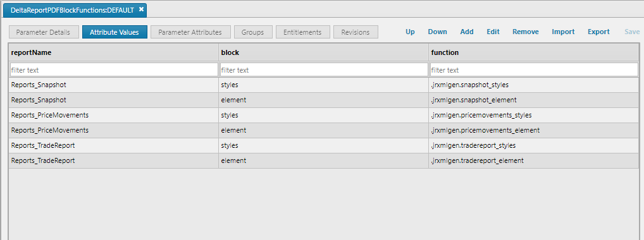Open the Entitlements tab

click(x=302, y=32)
